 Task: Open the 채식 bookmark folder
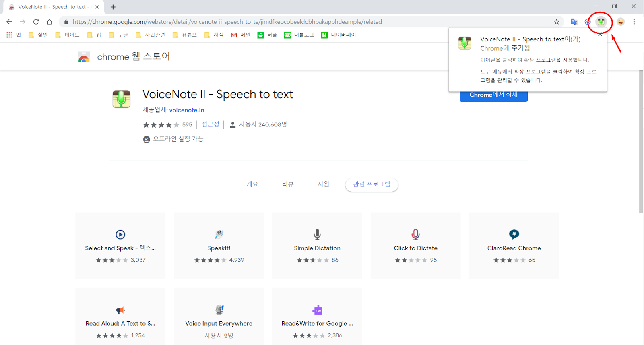click(214, 35)
